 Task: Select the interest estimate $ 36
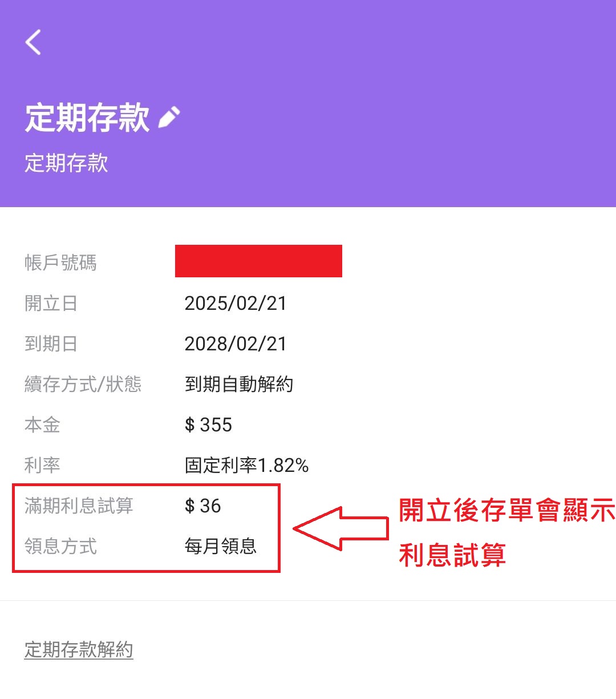(202, 506)
